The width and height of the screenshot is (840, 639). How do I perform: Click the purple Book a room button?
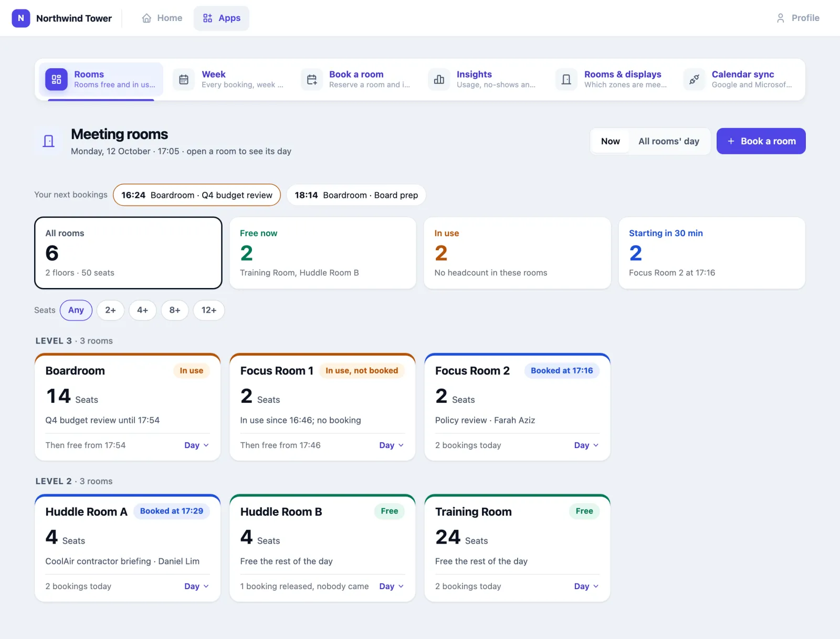[x=761, y=141]
